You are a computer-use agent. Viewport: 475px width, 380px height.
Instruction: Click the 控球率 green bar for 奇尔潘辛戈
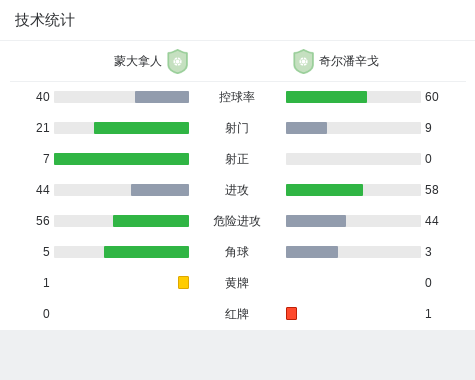pos(326,97)
